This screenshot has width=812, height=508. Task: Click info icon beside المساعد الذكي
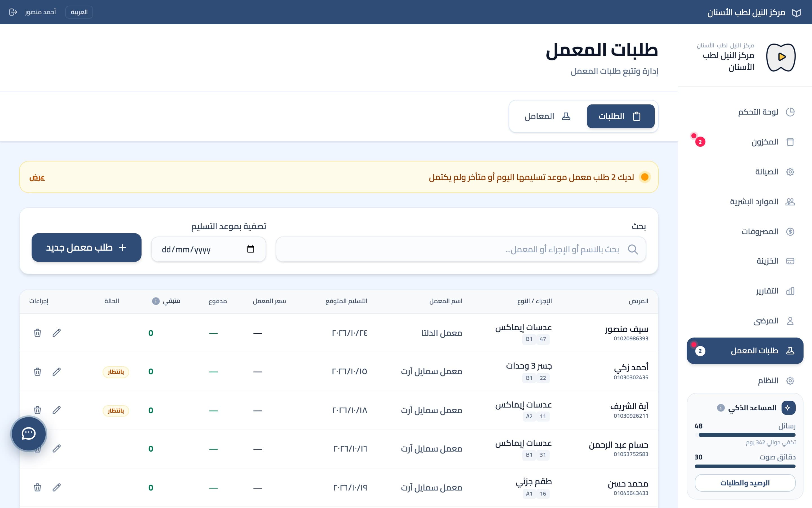click(x=721, y=408)
